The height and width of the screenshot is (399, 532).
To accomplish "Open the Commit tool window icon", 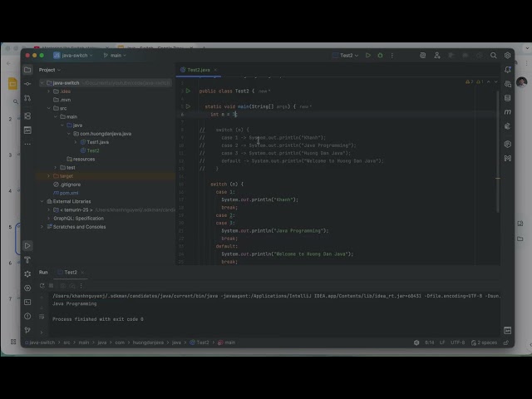I will click(27, 84).
